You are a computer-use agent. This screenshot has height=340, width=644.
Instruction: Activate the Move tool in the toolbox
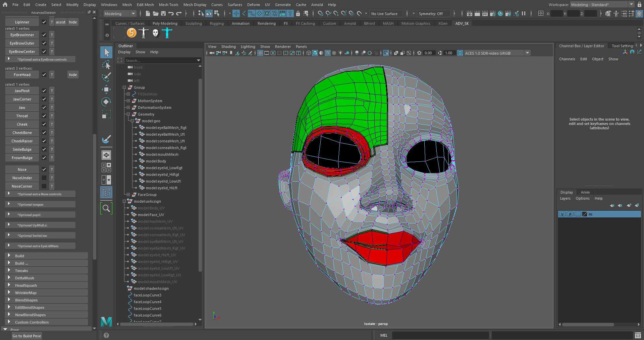tap(106, 89)
